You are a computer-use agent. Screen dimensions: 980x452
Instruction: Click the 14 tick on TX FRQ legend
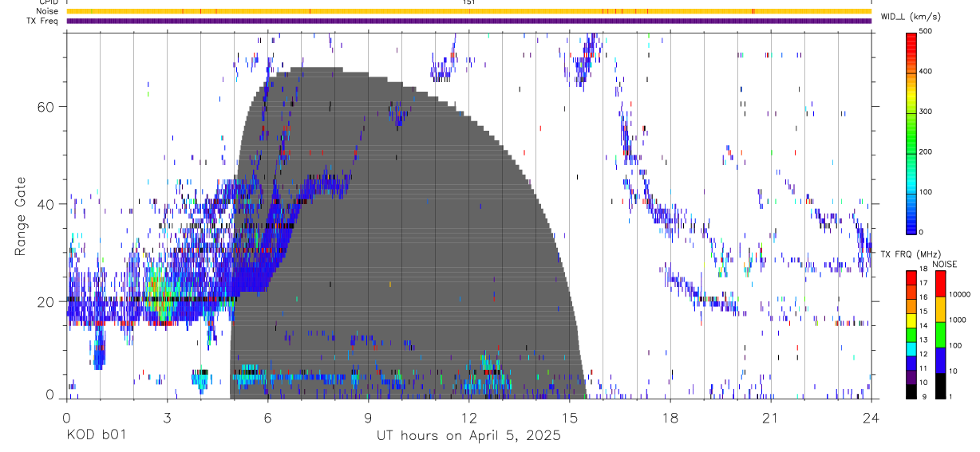pos(924,327)
